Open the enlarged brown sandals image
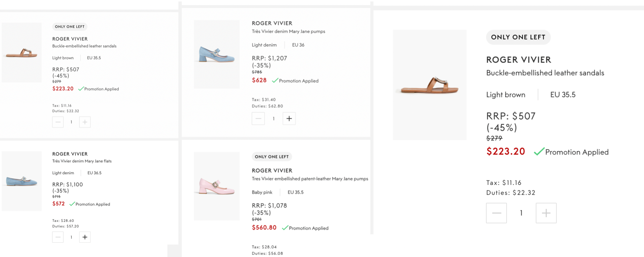The image size is (644, 257). click(429, 85)
